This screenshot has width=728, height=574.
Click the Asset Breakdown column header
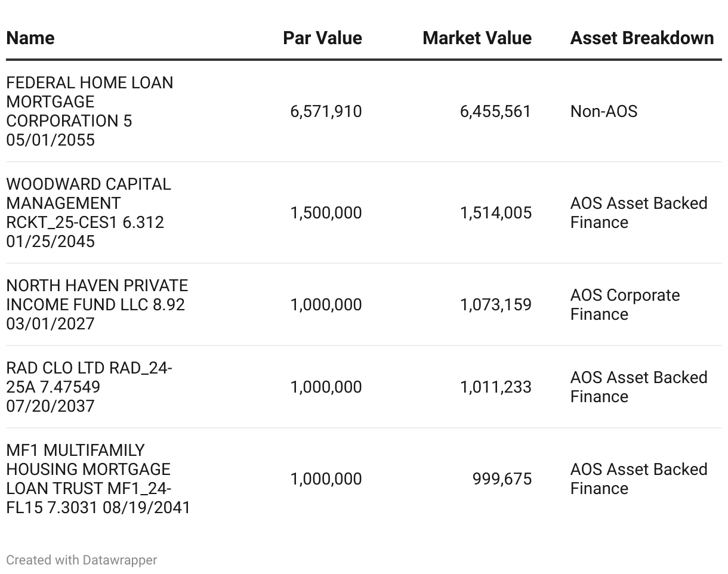coord(642,38)
